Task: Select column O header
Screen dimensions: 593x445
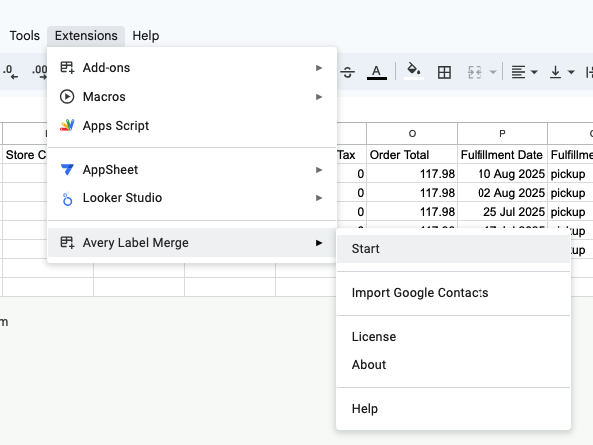Action: pyautogui.click(x=412, y=133)
